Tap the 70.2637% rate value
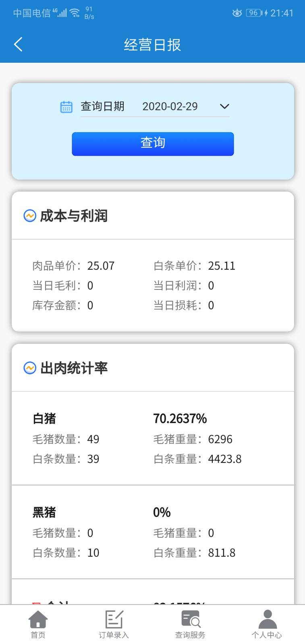The image size is (305, 644). click(x=180, y=419)
